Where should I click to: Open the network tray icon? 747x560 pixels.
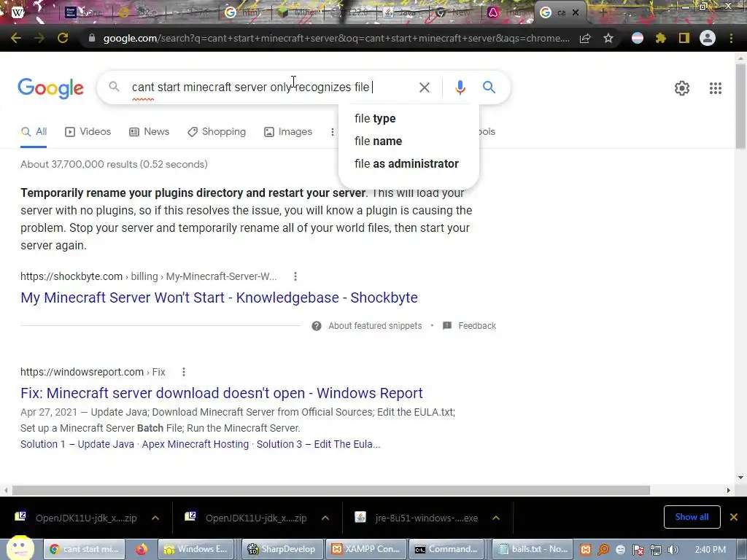tap(656, 550)
